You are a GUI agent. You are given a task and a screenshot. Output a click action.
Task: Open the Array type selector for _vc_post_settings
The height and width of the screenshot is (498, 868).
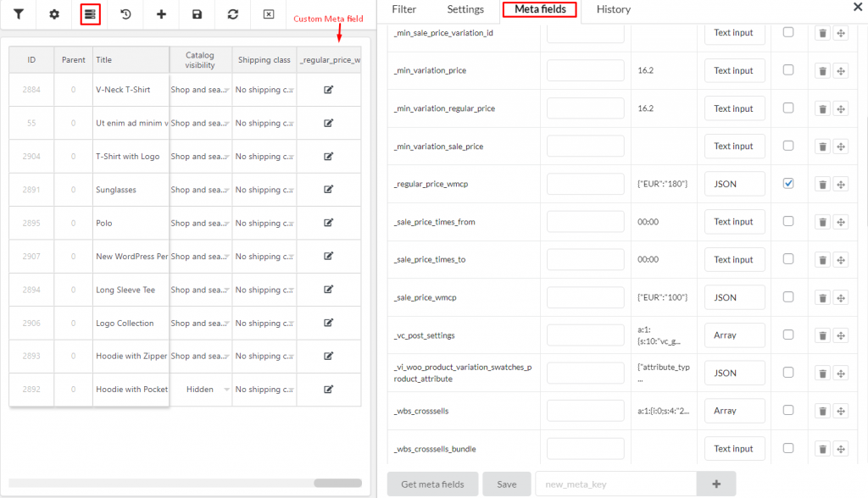coord(734,335)
